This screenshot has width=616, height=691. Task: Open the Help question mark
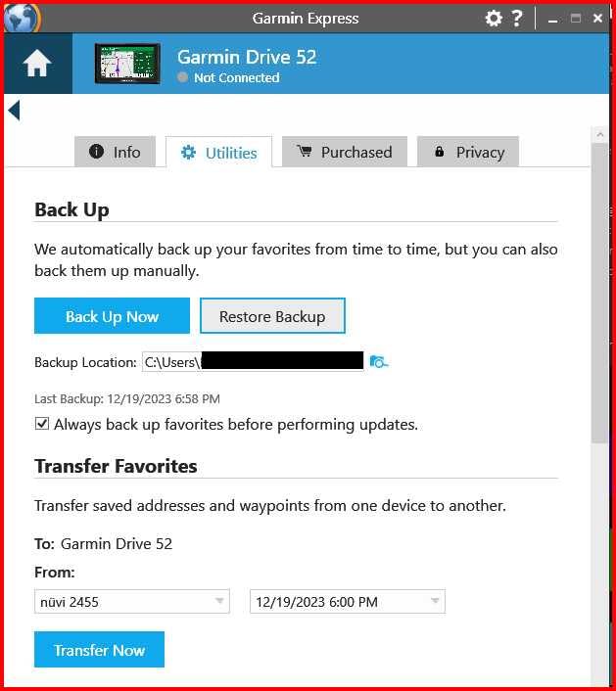coord(517,18)
